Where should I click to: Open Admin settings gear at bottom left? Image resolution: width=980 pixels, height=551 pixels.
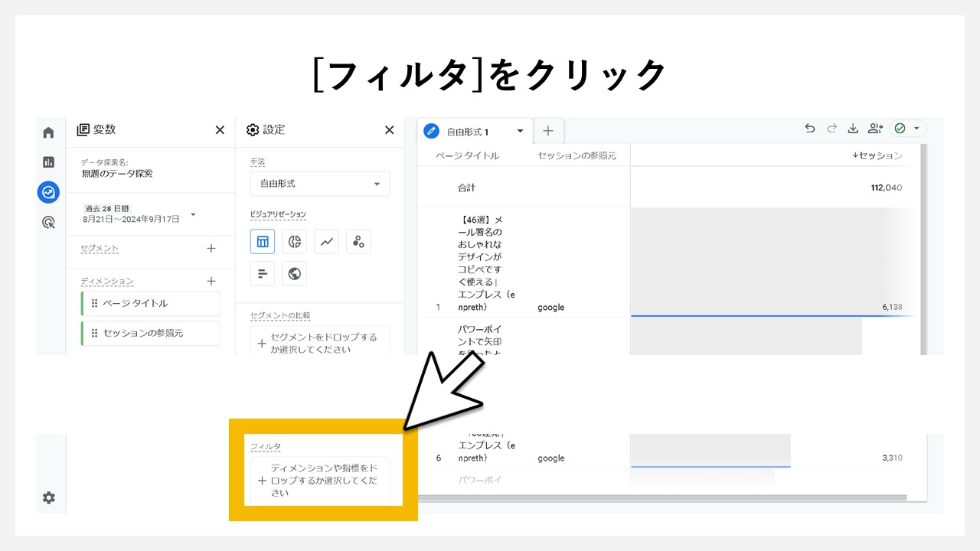click(48, 497)
